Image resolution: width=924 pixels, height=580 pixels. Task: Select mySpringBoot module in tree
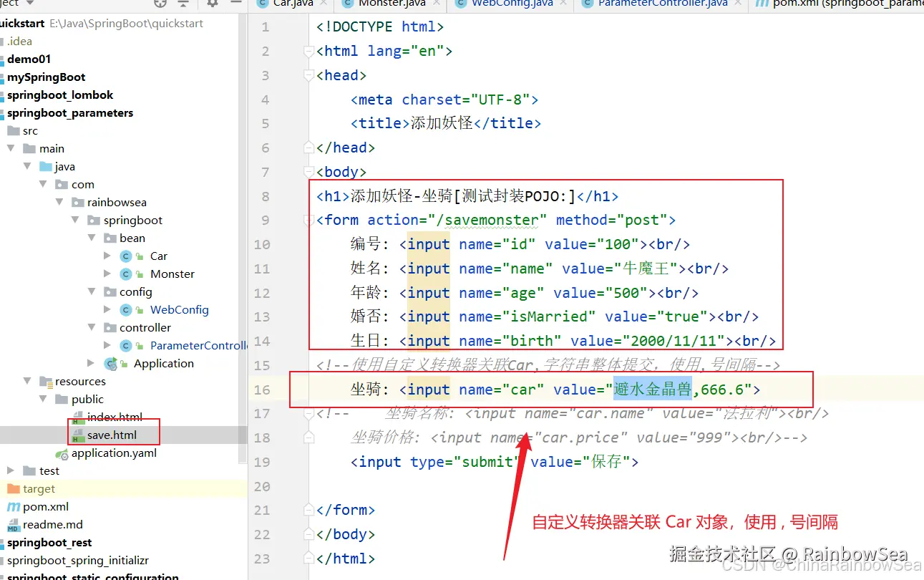coord(47,77)
